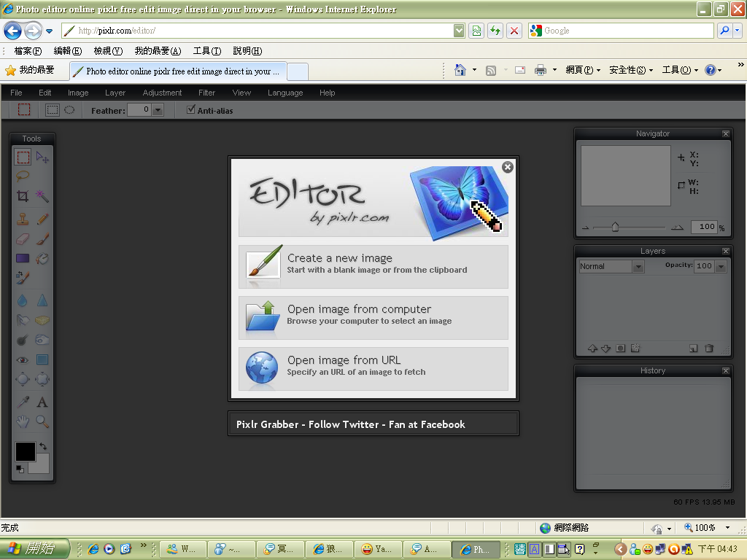The width and height of the screenshot is (747, 560).
Task: Select the Drawing shape tool
Action: click(42, 359)
